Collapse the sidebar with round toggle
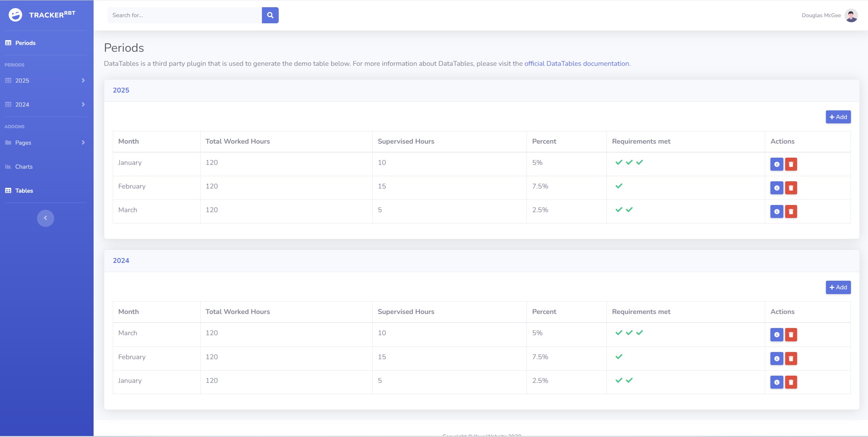The width and height of the screenshot is (868, 437). pyautogui.click(x=46, y=218)
